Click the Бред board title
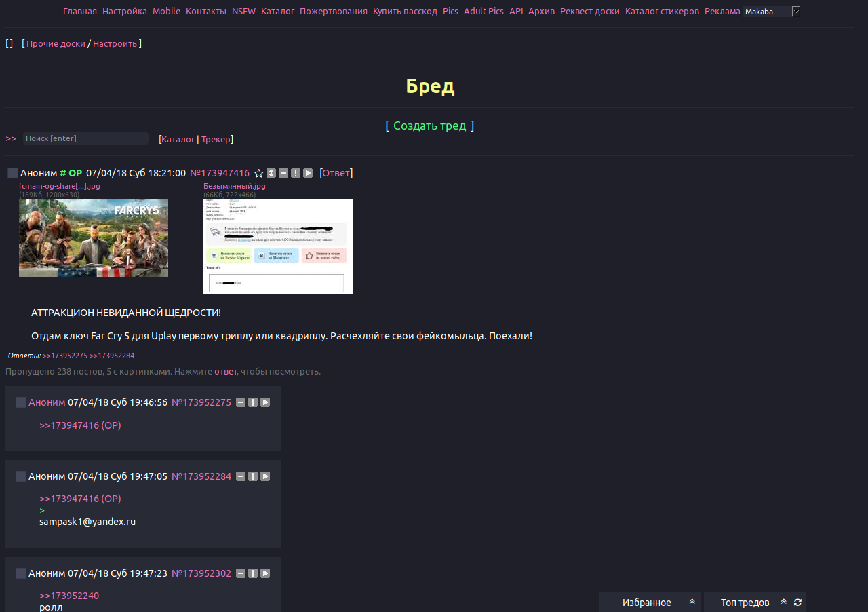Viewport: 868px width, 612px height. click(430, 86)
